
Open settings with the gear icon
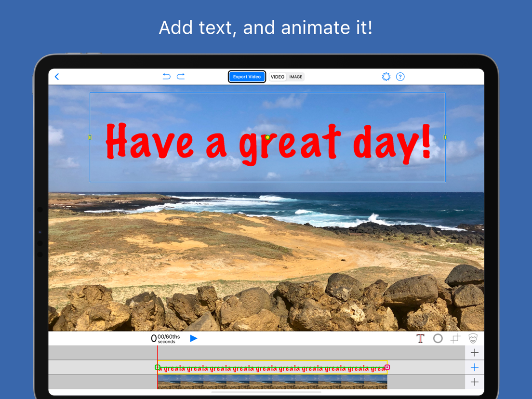pyautogui.click(x=386, y=77)
